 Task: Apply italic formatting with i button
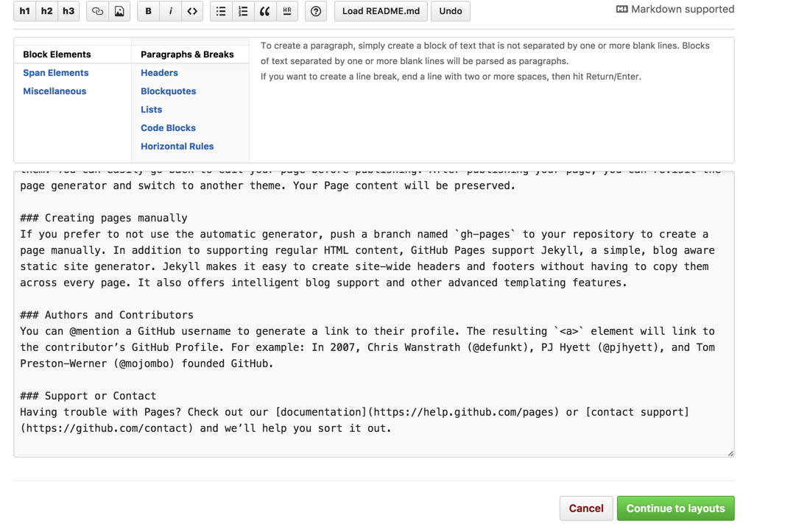coord(171,11)
